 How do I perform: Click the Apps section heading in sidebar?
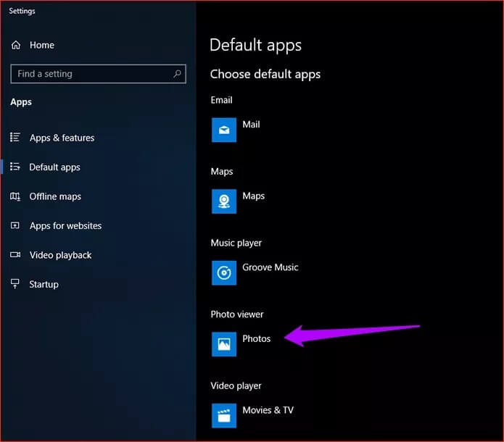pyautogui.click(x=21, y=102)
